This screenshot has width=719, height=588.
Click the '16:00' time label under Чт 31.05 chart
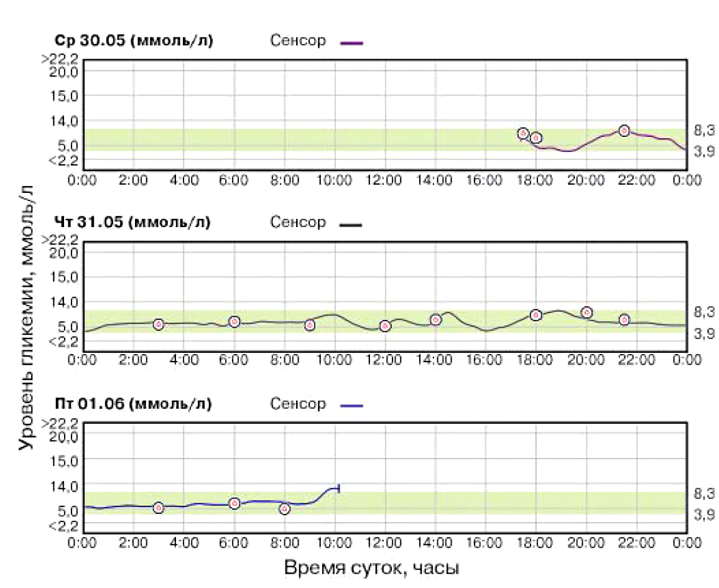coord(485,360)
